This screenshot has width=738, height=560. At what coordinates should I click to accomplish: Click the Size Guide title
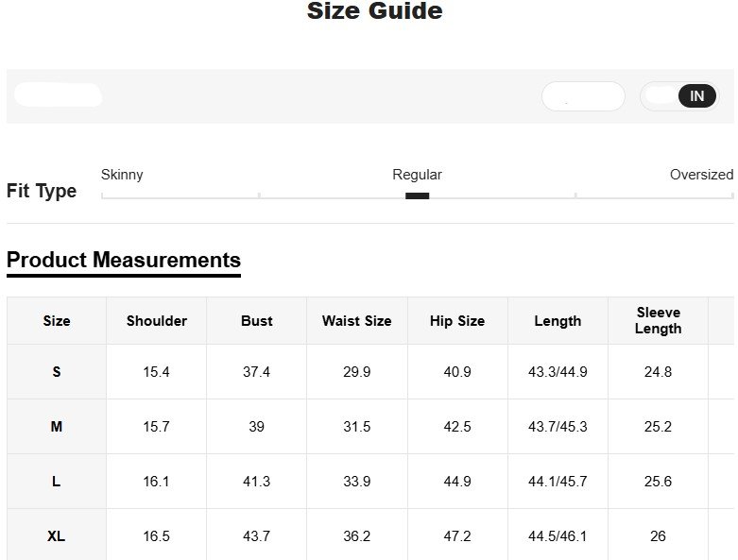point(374,12)
